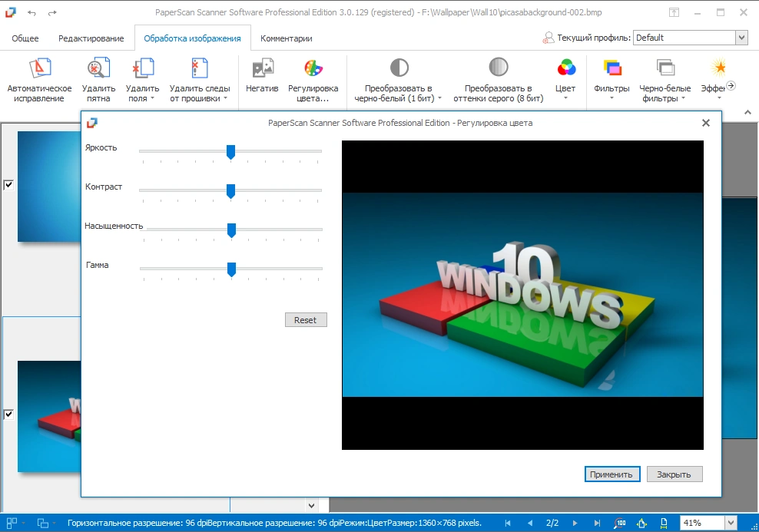Go to previous page in status bar
The width and height of the screenshot is (759, 532).
tap(529, 523)
